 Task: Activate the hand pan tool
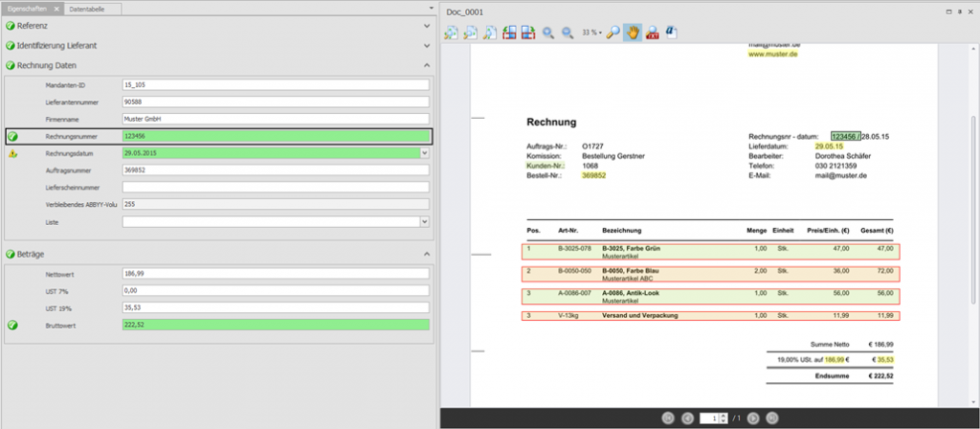[633, 34]
